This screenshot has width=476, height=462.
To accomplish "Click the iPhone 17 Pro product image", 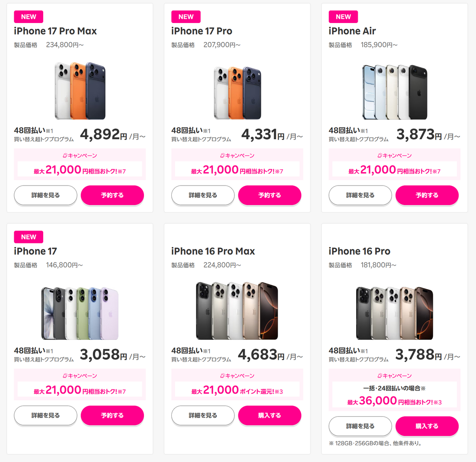I will coord(237,93).
